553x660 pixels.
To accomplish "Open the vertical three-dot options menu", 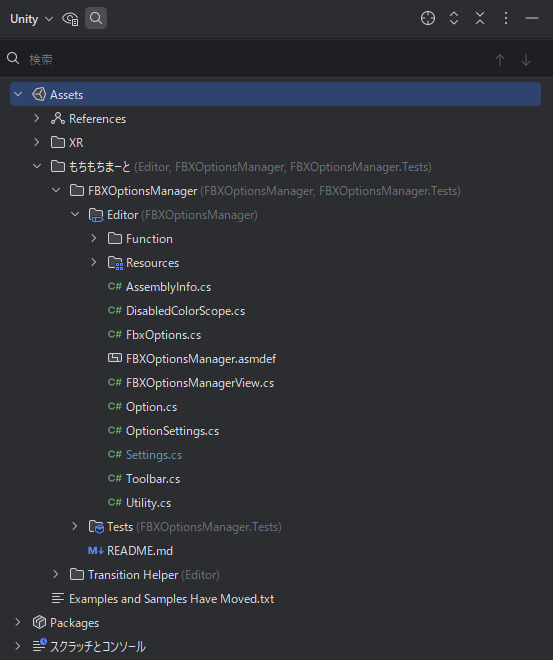I will (506, 18).
